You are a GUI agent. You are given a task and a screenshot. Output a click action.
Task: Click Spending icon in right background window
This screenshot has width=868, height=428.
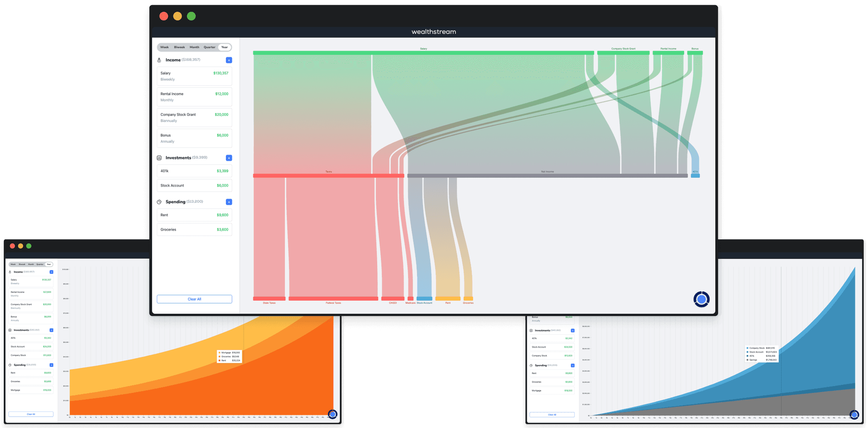[x=531, y=365]
